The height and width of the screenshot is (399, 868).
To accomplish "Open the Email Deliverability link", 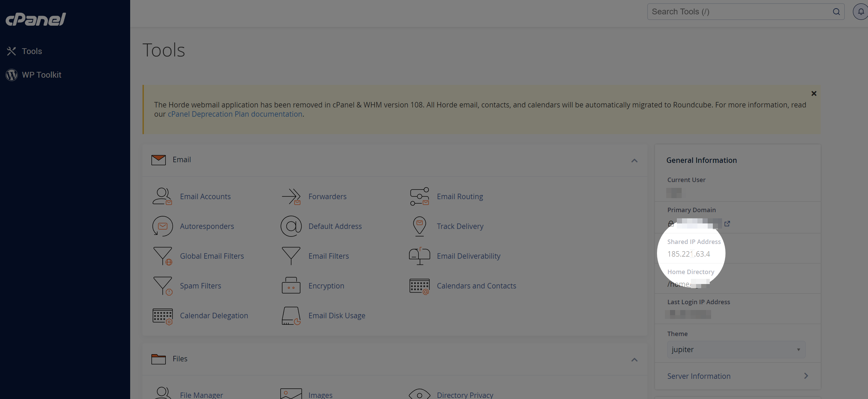I will coord(469,256).
